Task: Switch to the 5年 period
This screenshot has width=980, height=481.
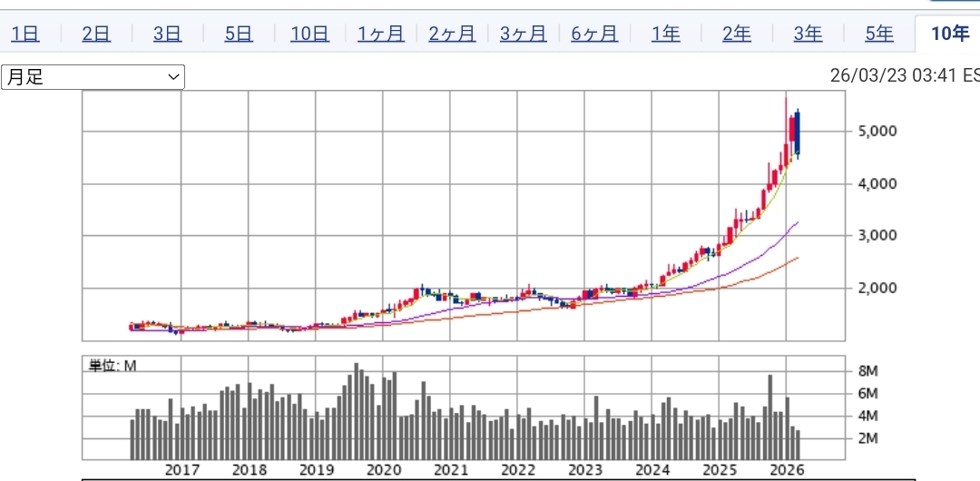Action: (879, 34)
